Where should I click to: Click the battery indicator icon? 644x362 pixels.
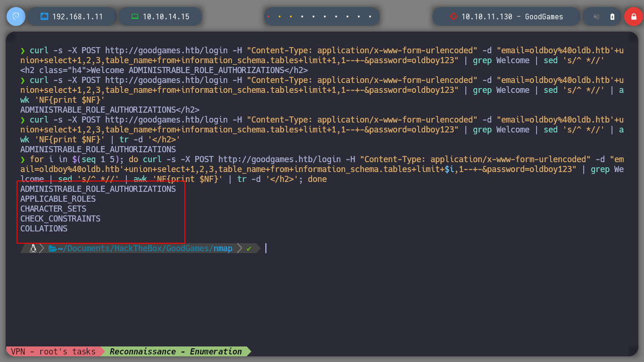coord(612,16)
